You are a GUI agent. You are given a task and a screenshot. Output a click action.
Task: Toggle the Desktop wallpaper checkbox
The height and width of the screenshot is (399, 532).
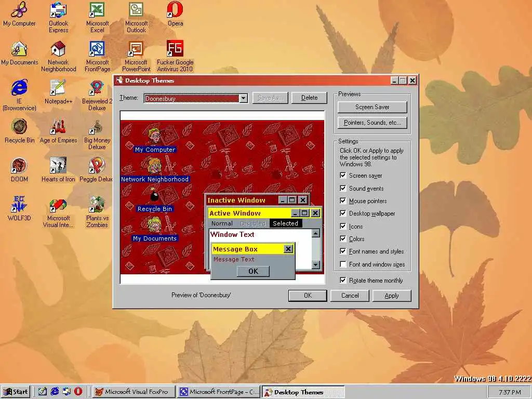click(343, 214)
